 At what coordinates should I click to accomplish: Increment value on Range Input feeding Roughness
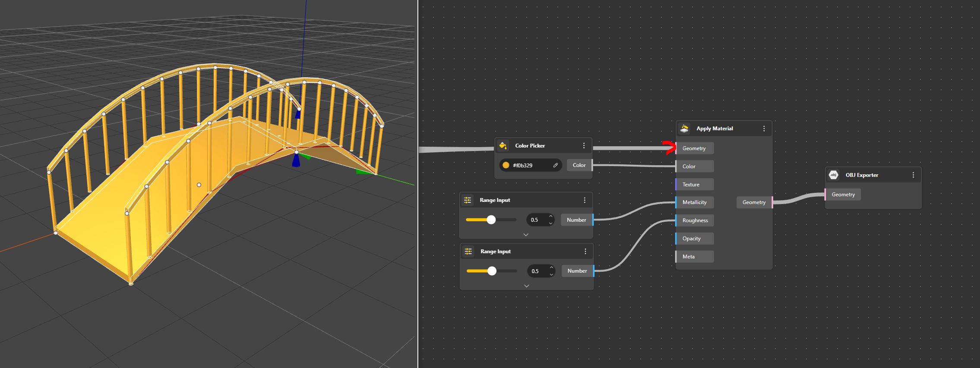552,268
